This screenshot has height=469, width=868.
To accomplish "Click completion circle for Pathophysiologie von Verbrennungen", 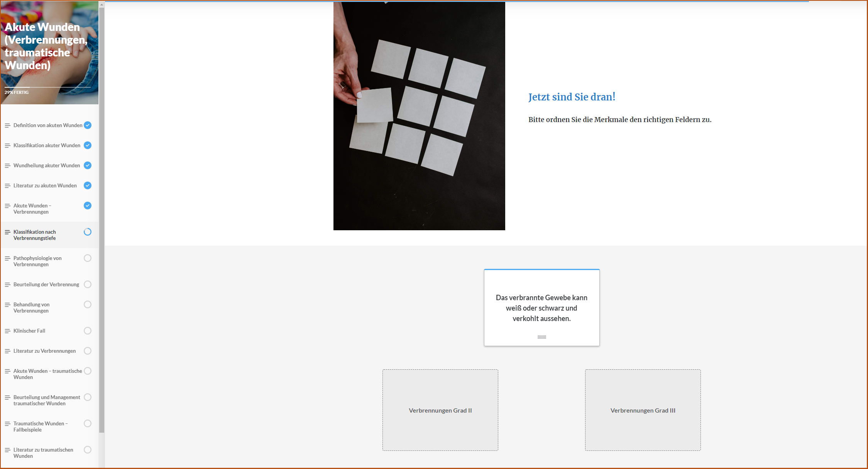I will click(88, 258).
